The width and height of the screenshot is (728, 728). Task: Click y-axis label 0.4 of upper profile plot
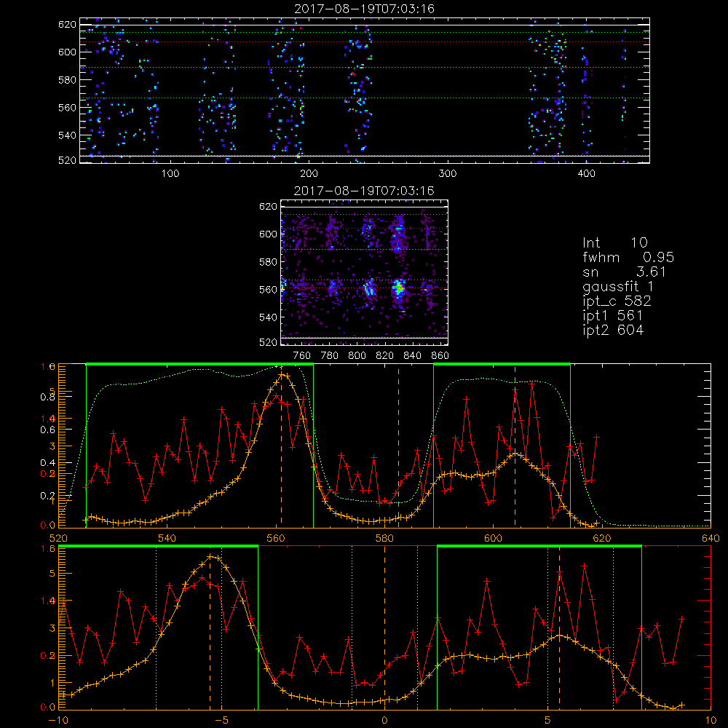48,463
